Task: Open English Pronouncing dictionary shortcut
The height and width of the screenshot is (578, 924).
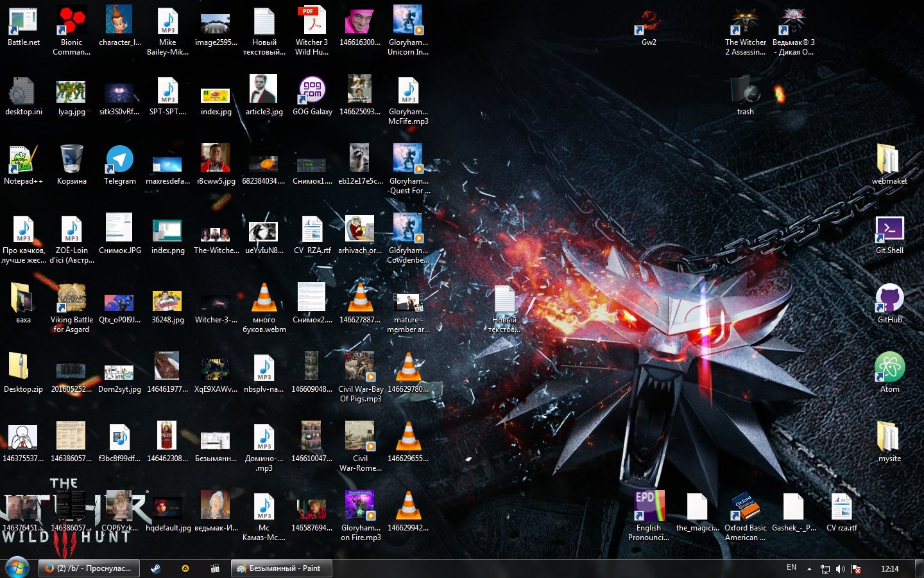Action: pos(649,516)
